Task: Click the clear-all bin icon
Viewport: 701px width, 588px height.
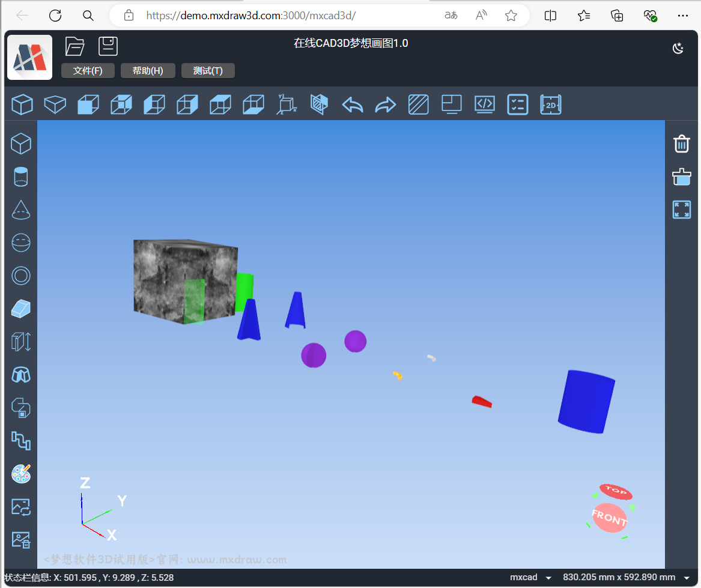Action: pos(682,177)
